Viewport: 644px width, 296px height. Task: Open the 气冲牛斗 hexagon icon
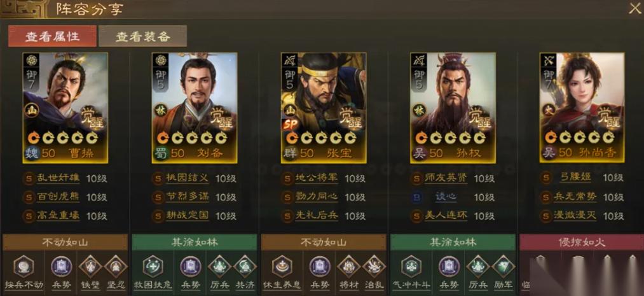pyautogui.click(x=411, y=266)
